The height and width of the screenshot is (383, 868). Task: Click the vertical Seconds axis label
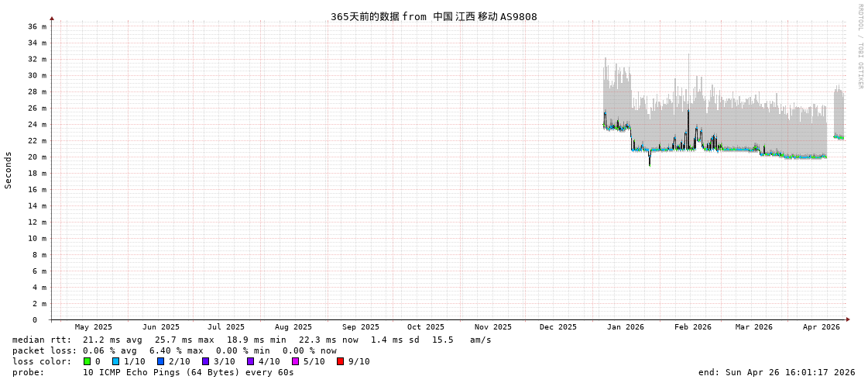click(9, 170)
